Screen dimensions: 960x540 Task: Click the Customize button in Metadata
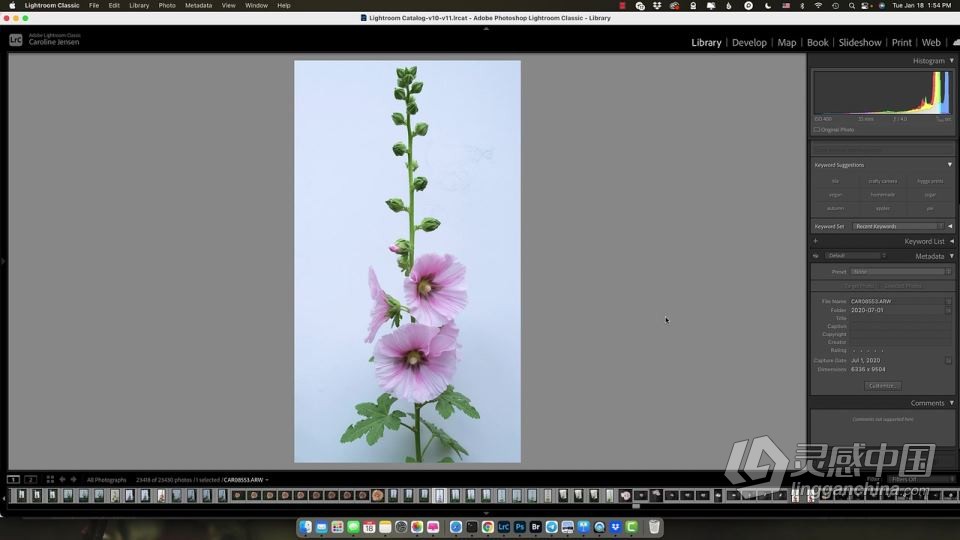pyautogui.click(x=882, y=386)
